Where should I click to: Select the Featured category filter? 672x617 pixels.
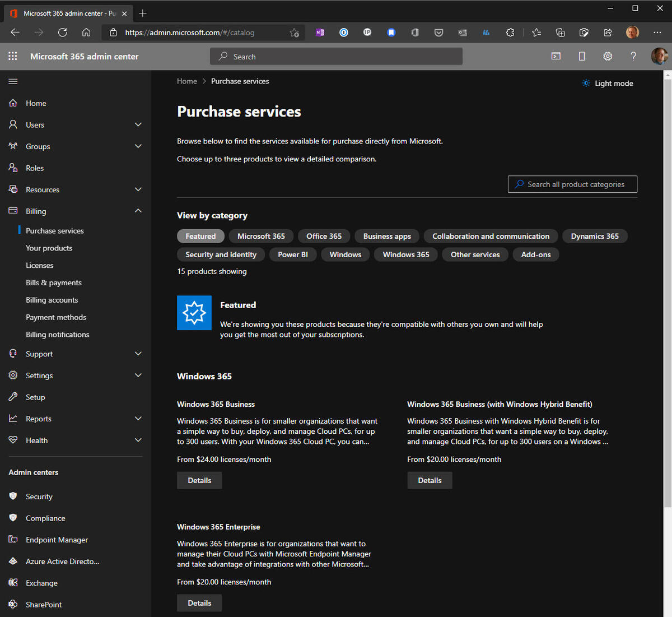coord(200,236)
